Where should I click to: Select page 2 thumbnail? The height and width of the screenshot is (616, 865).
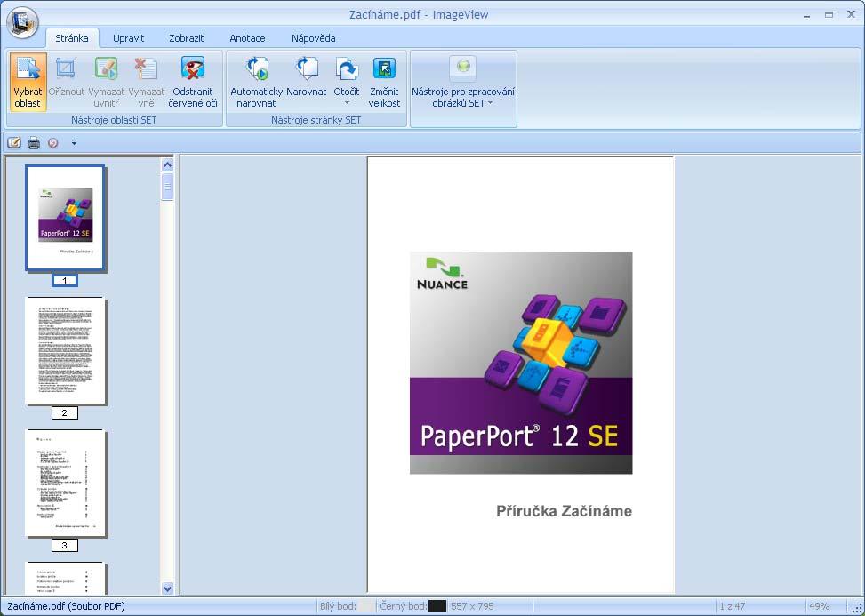pos(65,350)
